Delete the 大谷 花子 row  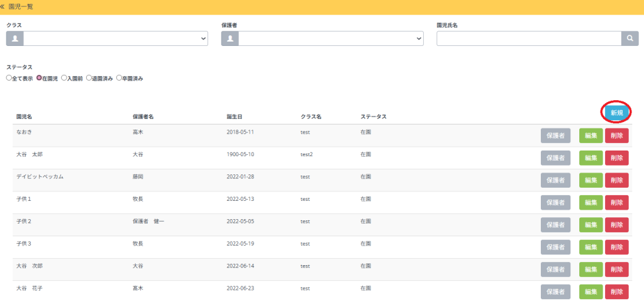pyautogui.click(x=616, y=292)
